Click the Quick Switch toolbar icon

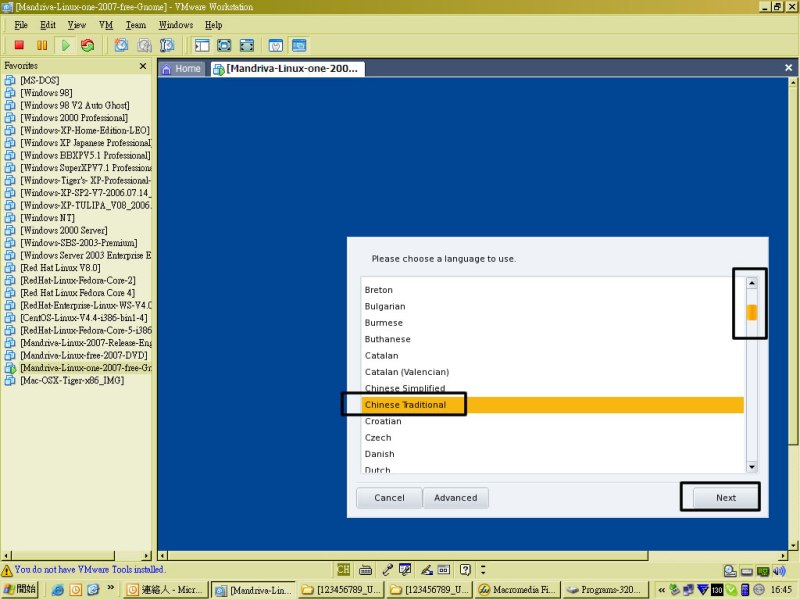point(247,45)
